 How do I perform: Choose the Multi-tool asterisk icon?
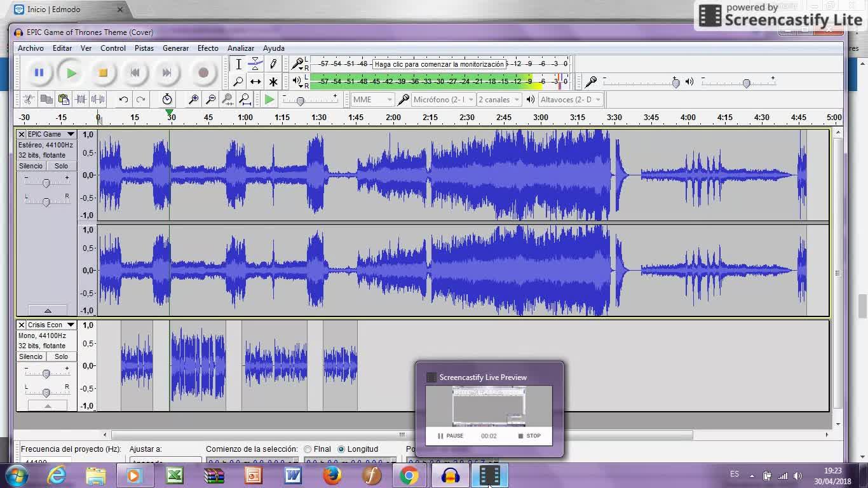click(273, 81)
